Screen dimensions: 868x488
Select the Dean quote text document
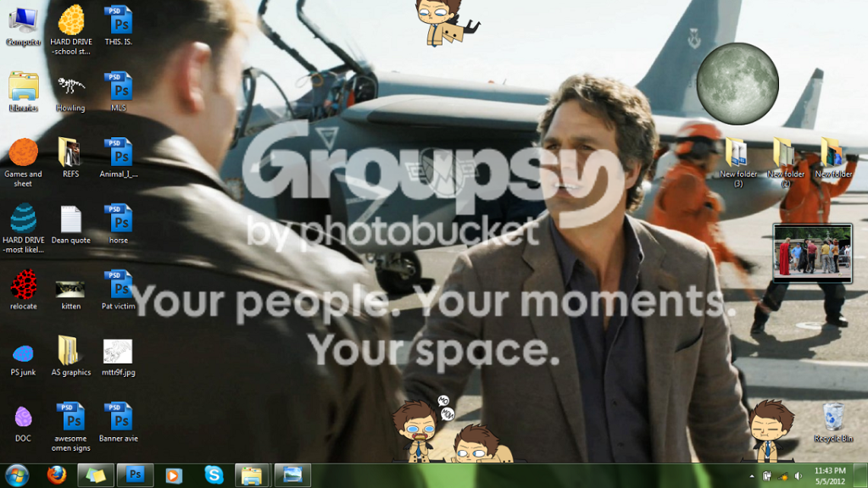[x=71, y=225]
